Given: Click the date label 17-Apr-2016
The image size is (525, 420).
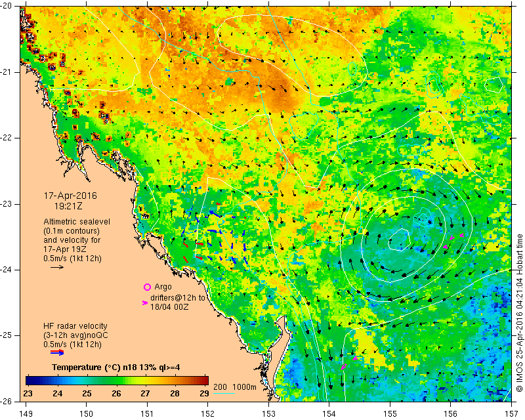Looking at the screenshot, I should click(x=70, y=196).
